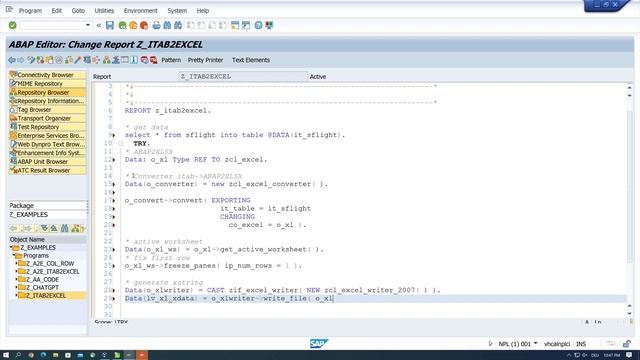Click the blue back arrow in application toolbar

[12, 60]
